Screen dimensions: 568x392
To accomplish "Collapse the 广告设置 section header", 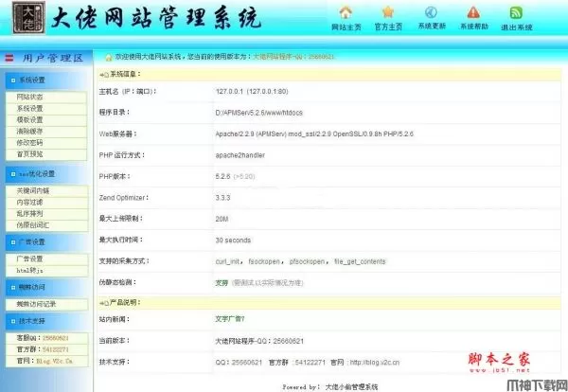I will pos(46,242).
